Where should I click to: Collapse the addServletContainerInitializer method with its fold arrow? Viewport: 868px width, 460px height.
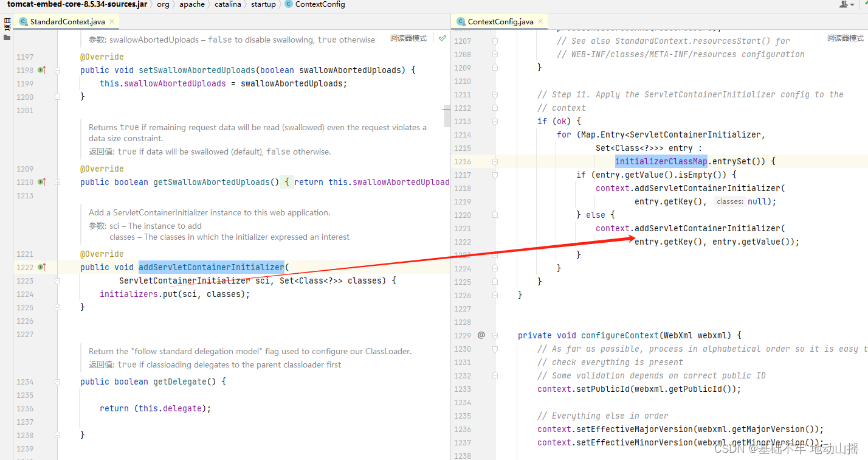pos(57,281)
